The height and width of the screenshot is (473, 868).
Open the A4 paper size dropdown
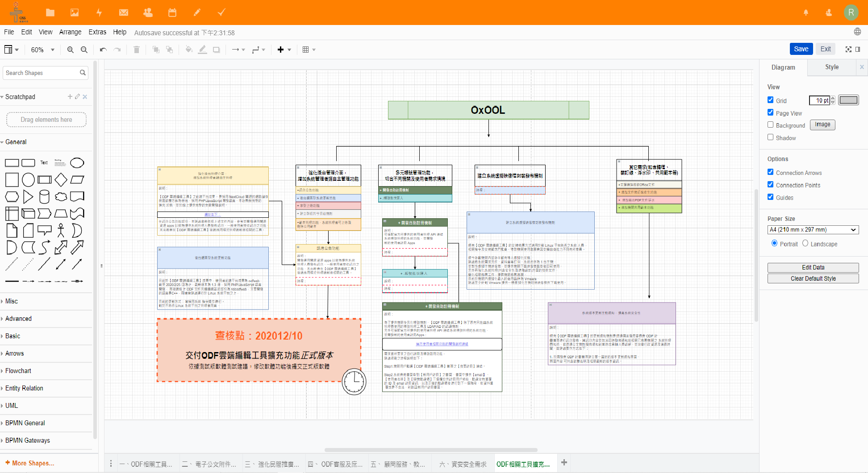coord(813,230)
